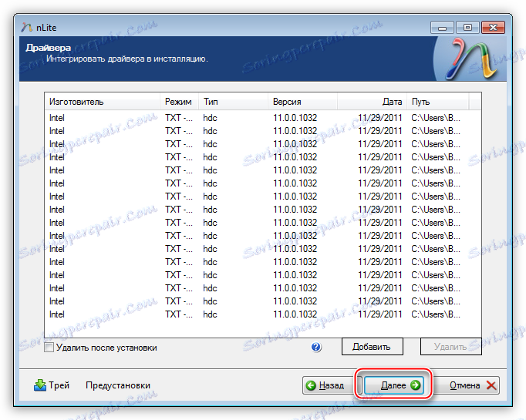Click the nLite logo icon in title bar
Screen dimensions: 526x420
[26, 27]
